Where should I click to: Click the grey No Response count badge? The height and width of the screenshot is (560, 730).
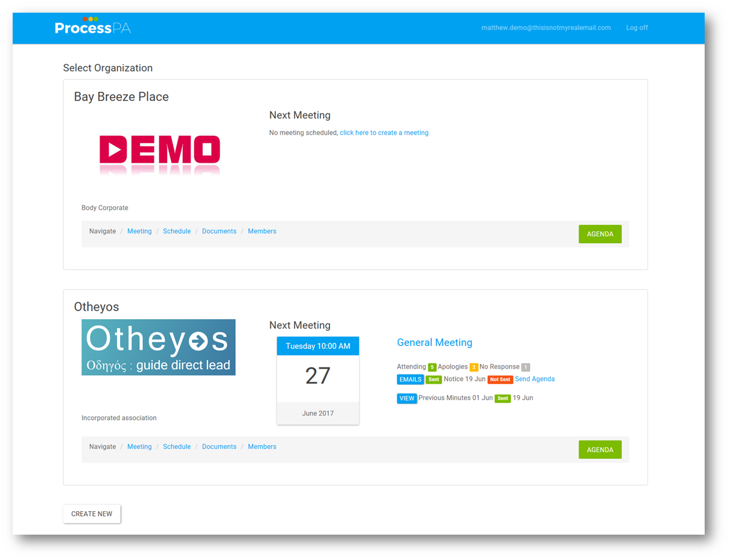pyautogui.click(x=525, y=367)
